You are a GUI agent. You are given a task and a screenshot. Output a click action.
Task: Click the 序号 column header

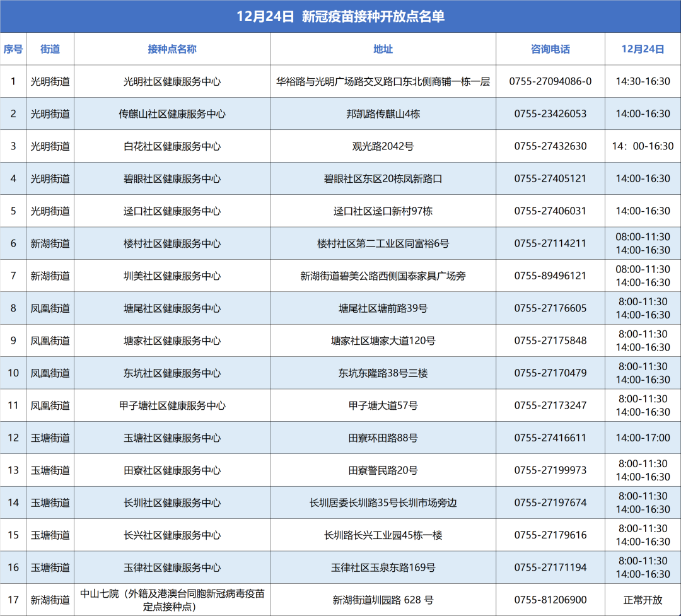[x=13, y=49]
